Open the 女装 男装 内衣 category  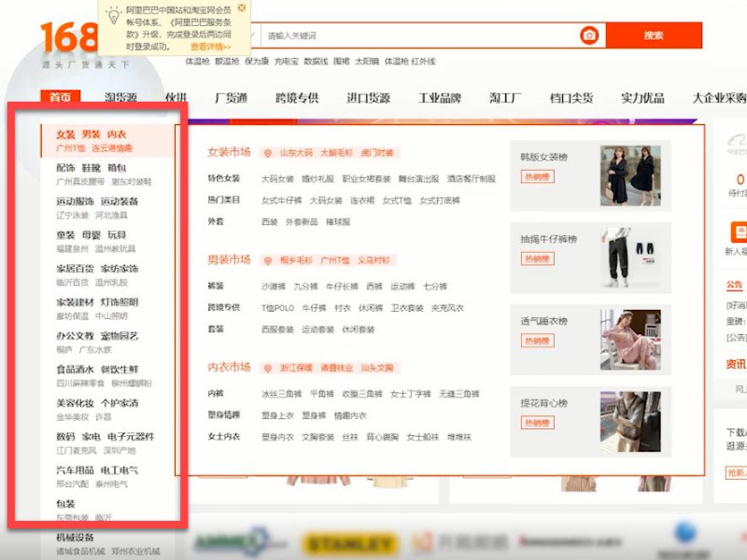pyautogui.click(x=89, y=134)
